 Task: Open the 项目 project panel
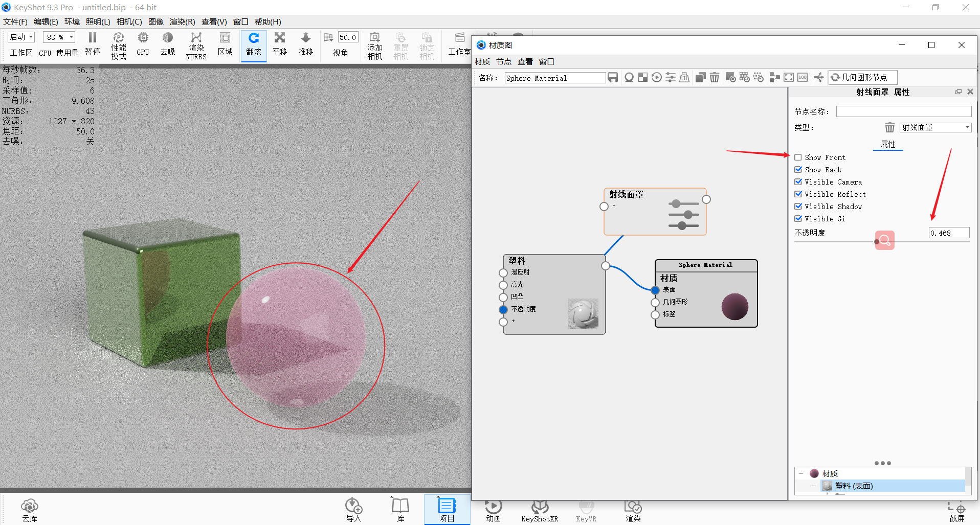coord(447,511)
